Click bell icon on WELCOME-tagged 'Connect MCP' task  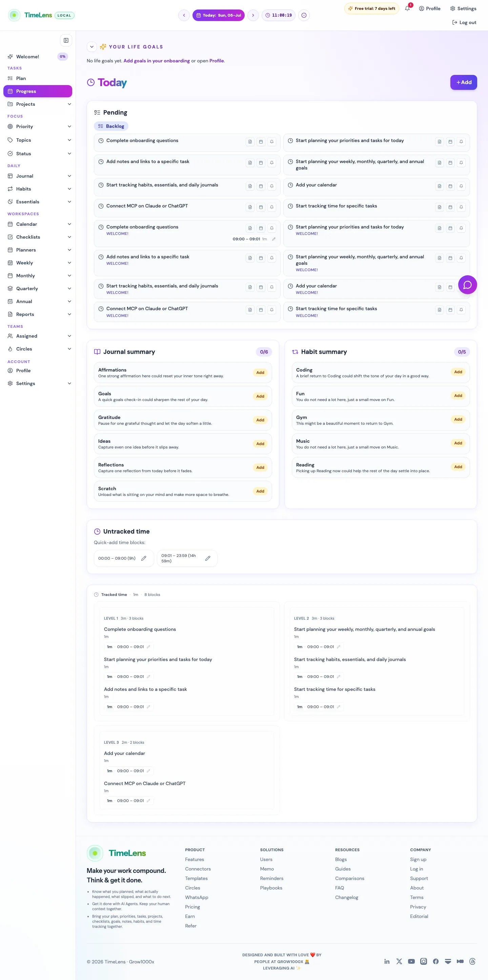point(271,310)
